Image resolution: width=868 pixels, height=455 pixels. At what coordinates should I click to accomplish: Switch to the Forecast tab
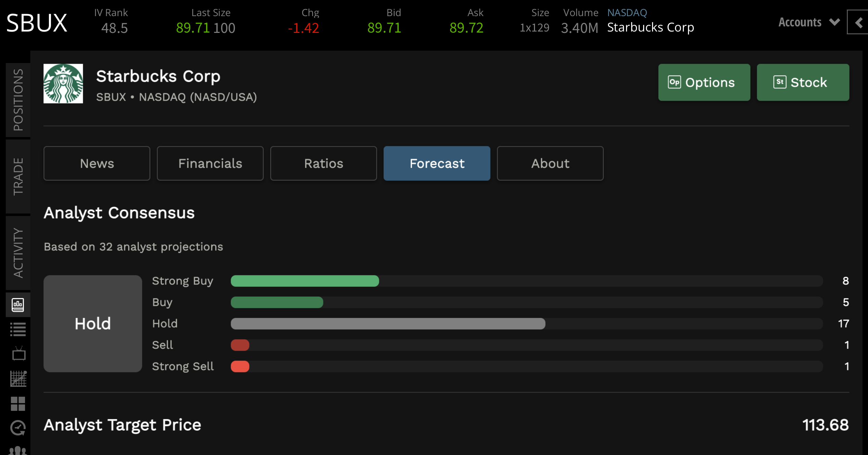(x=437, y=163)
